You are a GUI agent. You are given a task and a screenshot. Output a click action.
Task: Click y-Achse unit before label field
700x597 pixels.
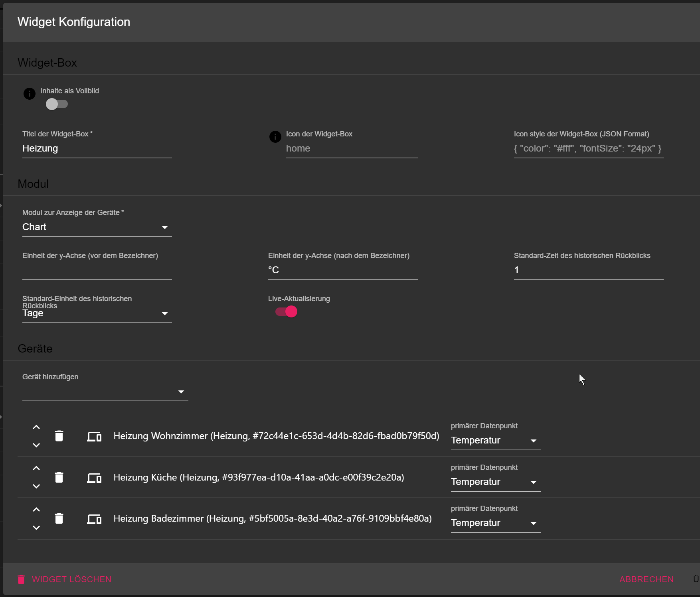click(97, 270)
